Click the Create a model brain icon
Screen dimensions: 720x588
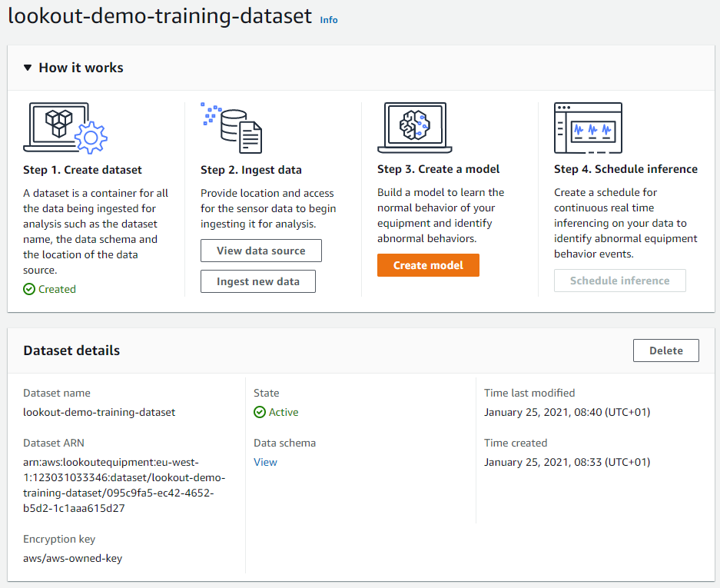(415, 128)
